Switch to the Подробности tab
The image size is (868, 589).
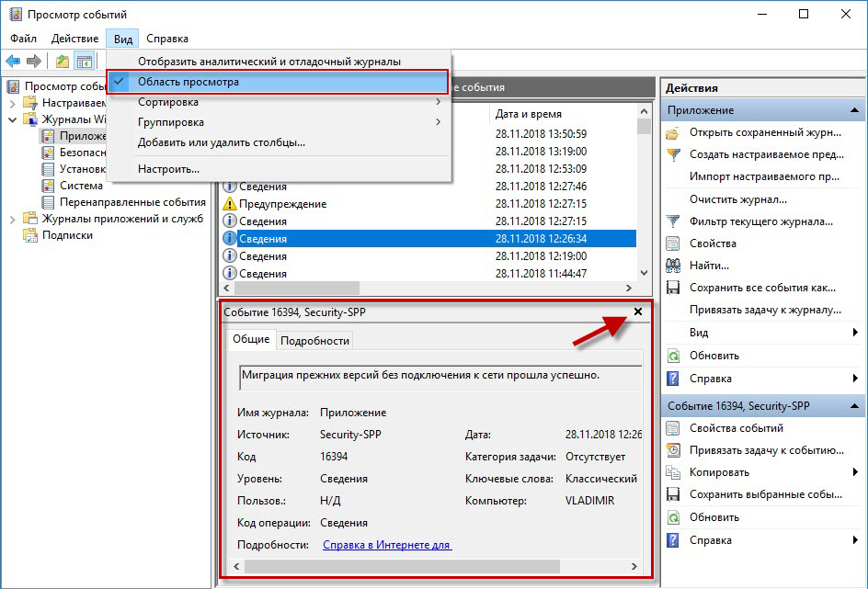tap(314, 341)
